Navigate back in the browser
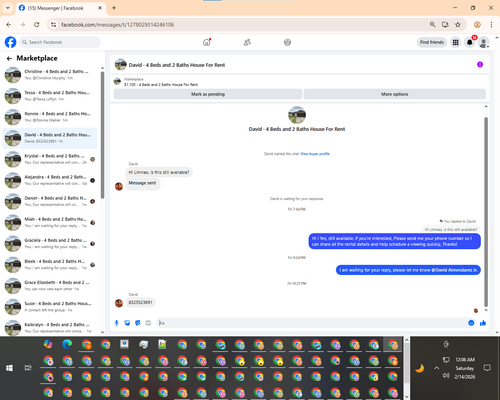 (x=9, y=25)
